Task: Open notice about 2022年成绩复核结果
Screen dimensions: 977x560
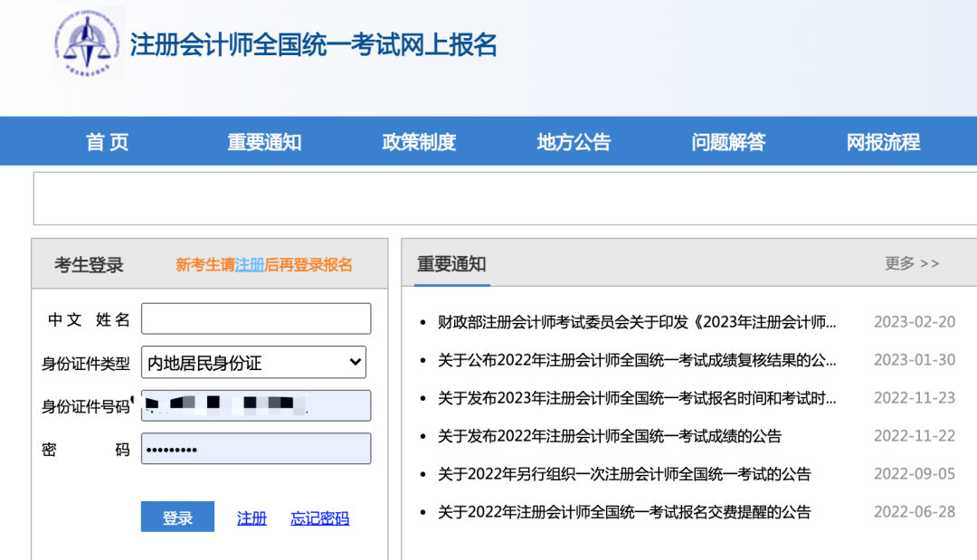Action: pos(637,360)
